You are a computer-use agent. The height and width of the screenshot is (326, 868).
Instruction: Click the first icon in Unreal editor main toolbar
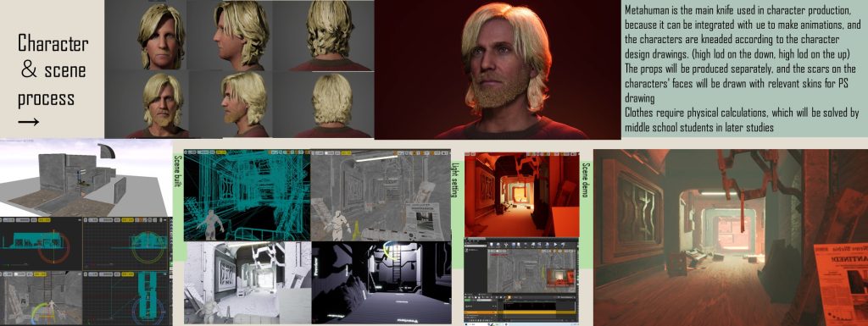click(x=491, y=244)
